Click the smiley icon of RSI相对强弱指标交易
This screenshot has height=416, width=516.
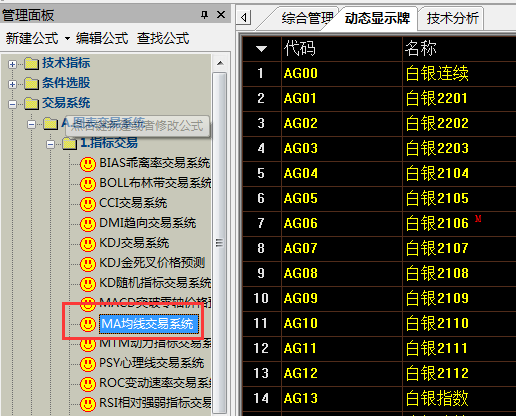88,404
